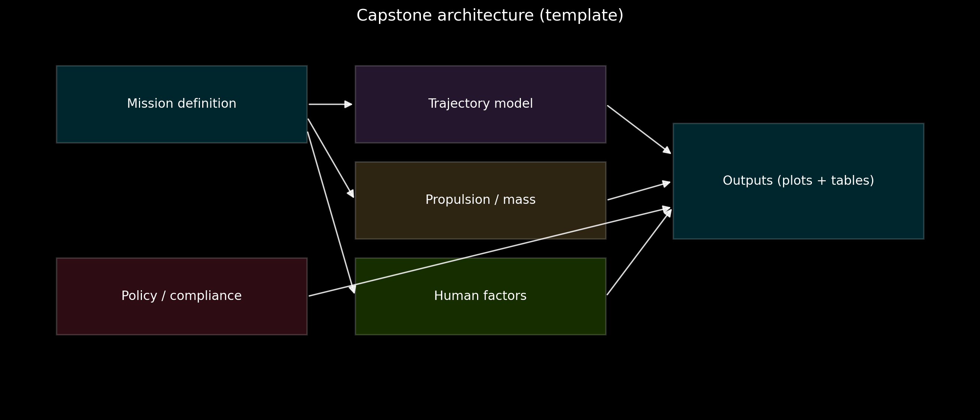Click arrowhead entering Propulsion / mass box
This screenshot has width=980, height=420.
351,193
